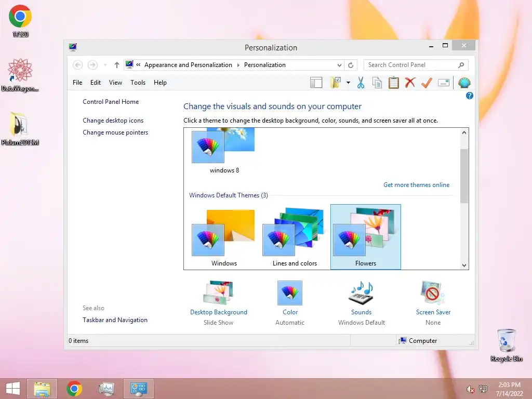The width and height of the screenshot is (532, 399).
Task: Click the theme list scrollbar thumb
Action: 464,176
